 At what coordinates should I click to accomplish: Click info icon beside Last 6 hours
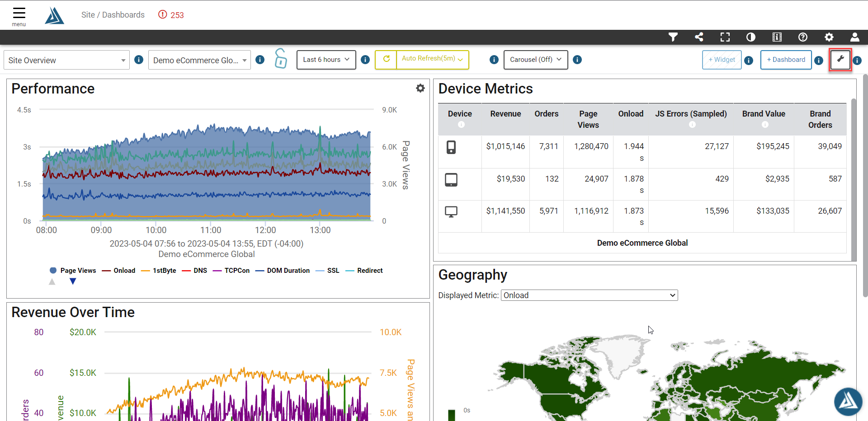coord(365,60)
